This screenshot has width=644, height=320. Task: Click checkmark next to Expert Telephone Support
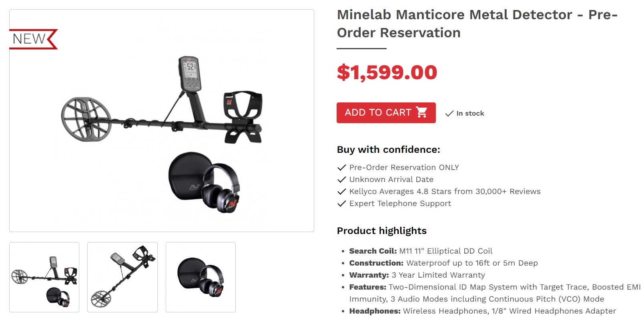(x=341, y=204)
